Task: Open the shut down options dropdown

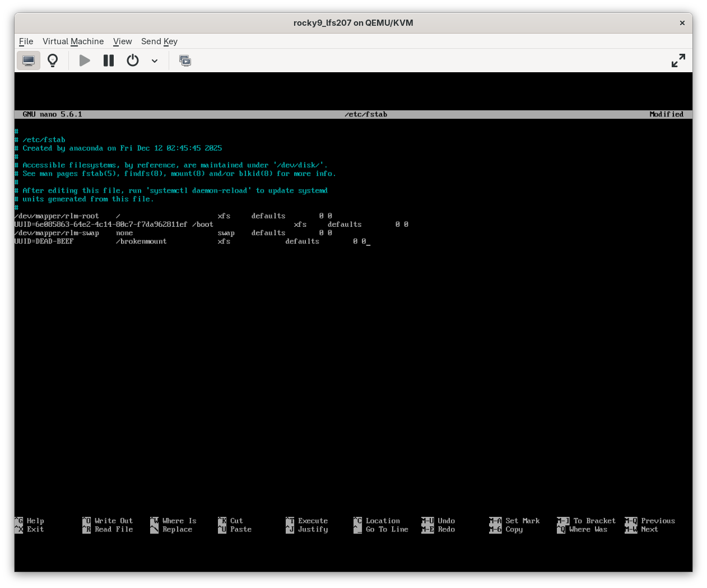Action: [155, 60]
